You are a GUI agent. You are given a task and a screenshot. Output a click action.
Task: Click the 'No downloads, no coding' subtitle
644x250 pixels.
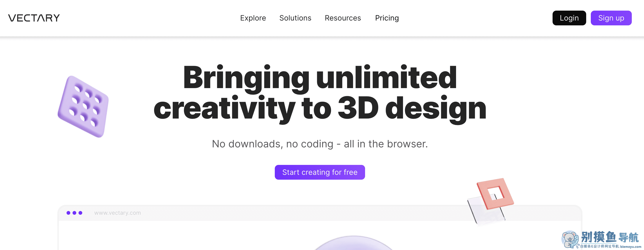(320, 144)
